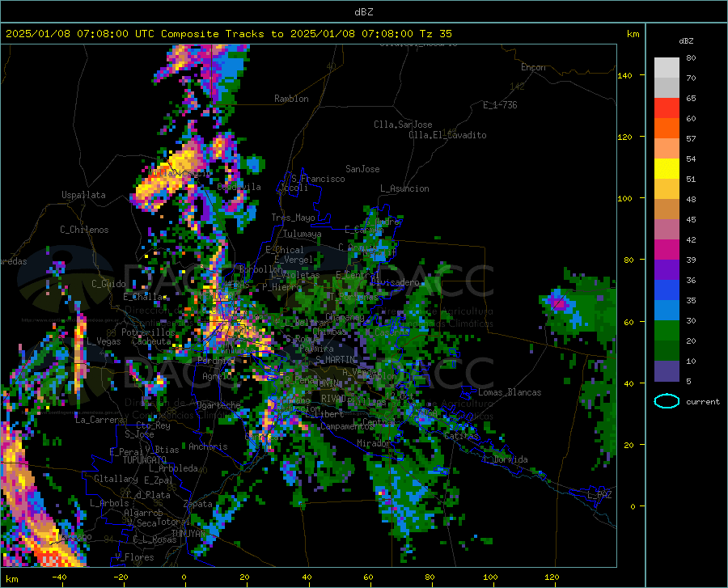Click the 'Potrerillos' map label
The image size is (728, 588).
[148, 332]
